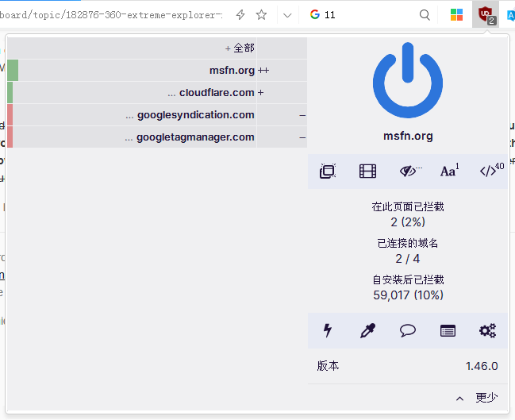Toggle JavaScript blocking icon
515x420 pixels.
(x=491, y=170)
